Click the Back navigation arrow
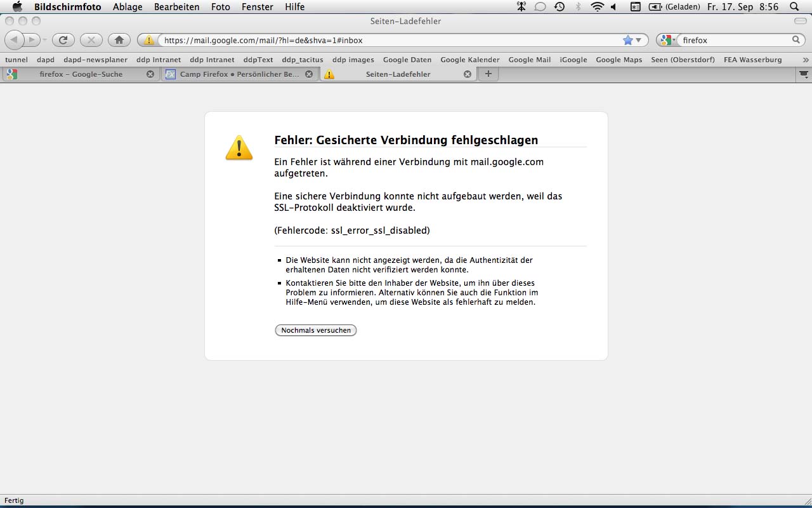Image resolution: width=812 pixels, height=508 pixels. pyautogui.click(x=14, y=40)
